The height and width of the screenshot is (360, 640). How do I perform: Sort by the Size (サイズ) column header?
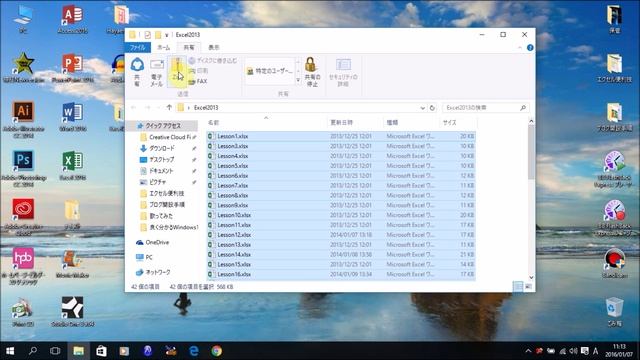coord(458,122)
